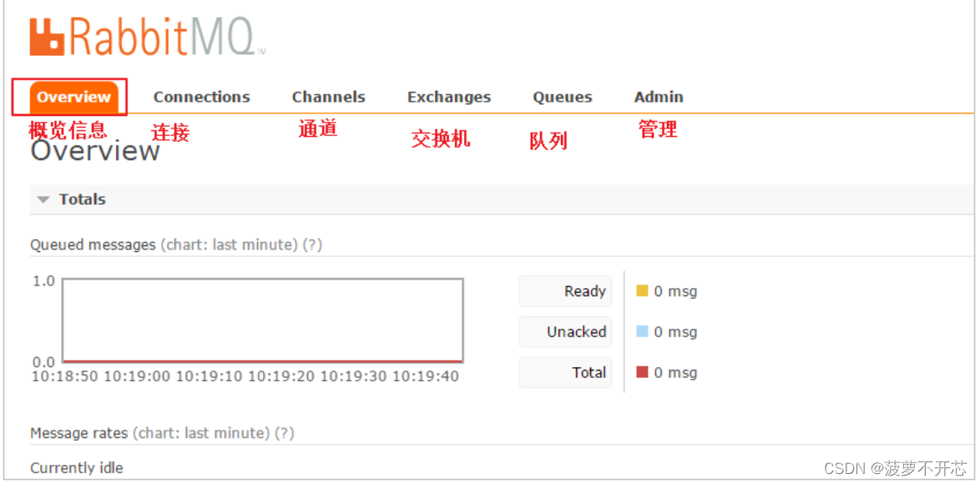
Task: Open the Message rates help via (?) link
Action: pos(285,432)
